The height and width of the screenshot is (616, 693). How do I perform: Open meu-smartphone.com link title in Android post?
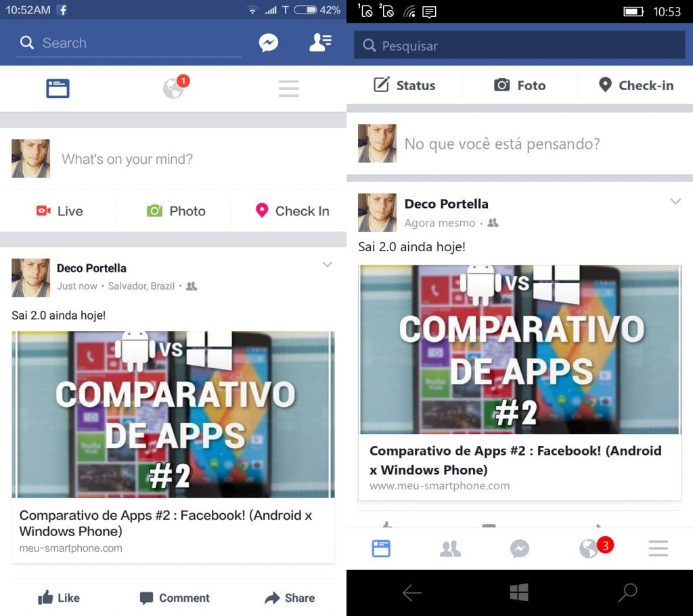166,523
